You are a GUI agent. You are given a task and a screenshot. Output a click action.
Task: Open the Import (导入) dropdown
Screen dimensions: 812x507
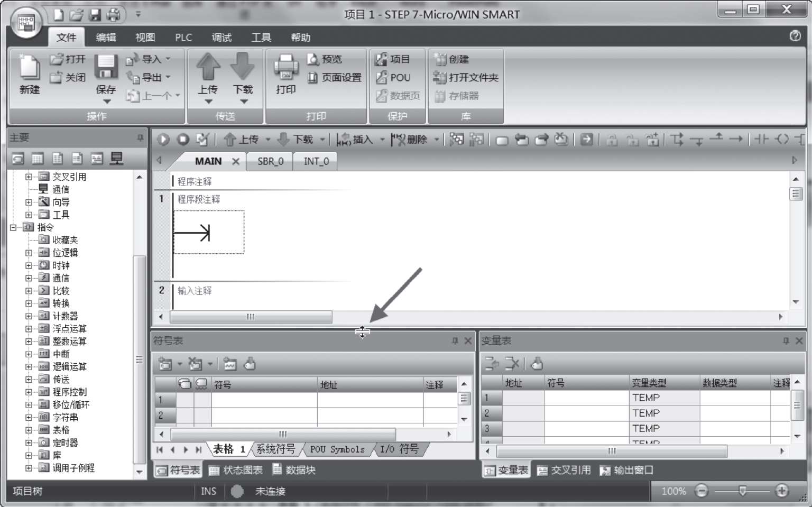[168, 59]
